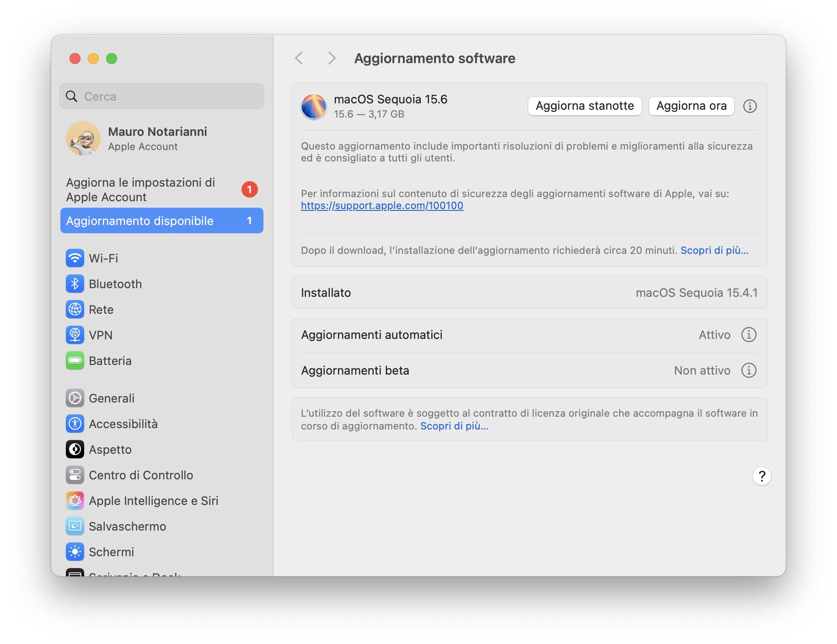Click the Installato label
Screen dimensions: 837x644
point(326,293)
